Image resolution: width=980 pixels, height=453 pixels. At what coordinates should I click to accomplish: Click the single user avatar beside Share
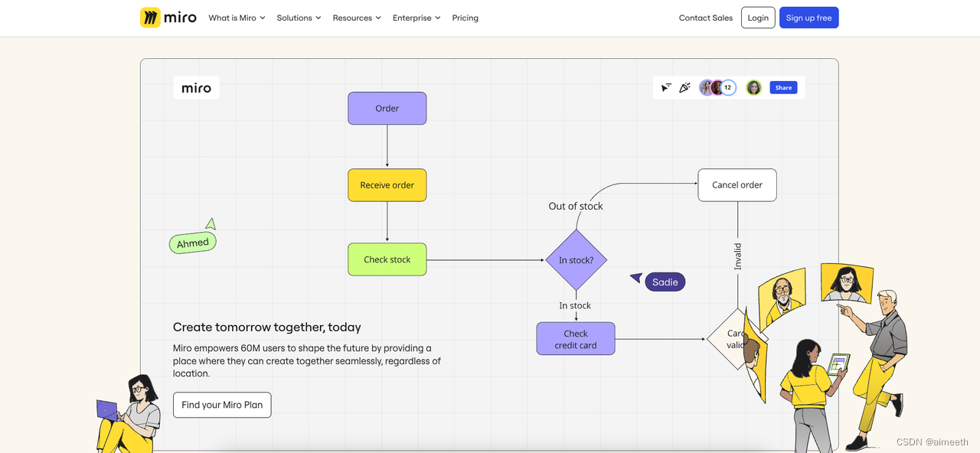[x=754, y=87]
